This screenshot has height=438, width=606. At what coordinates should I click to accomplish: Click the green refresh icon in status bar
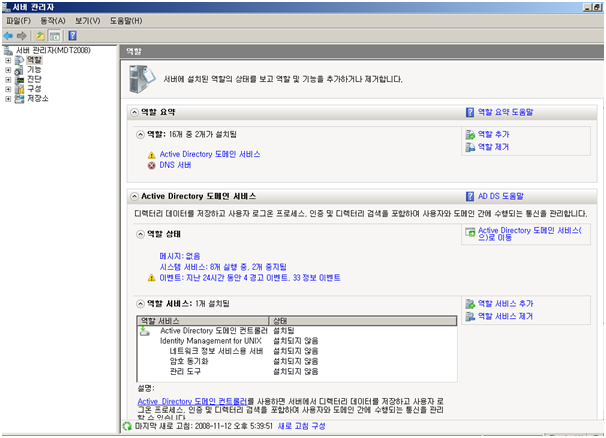pos(127,426)
